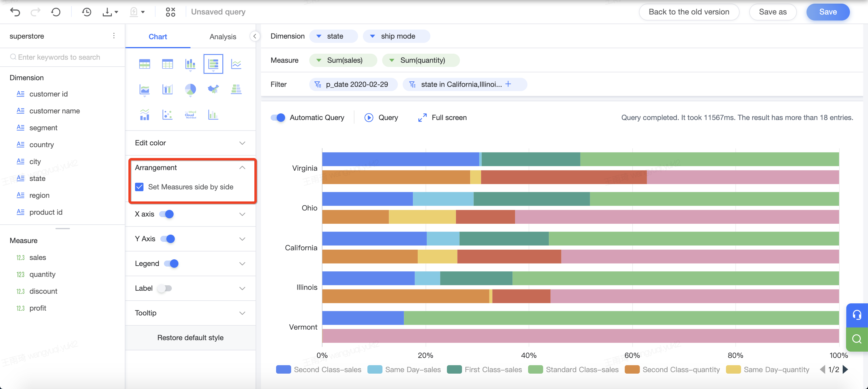The width and height of the screenshot is (868, 389).
Task: Select the profit measure field
Action: pyautogui.click(x=37, y=308)
